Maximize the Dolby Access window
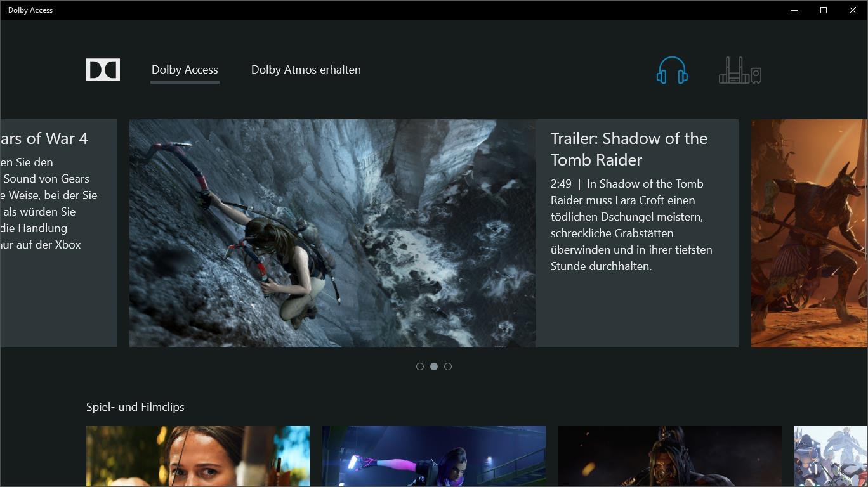 click(824, 10)
